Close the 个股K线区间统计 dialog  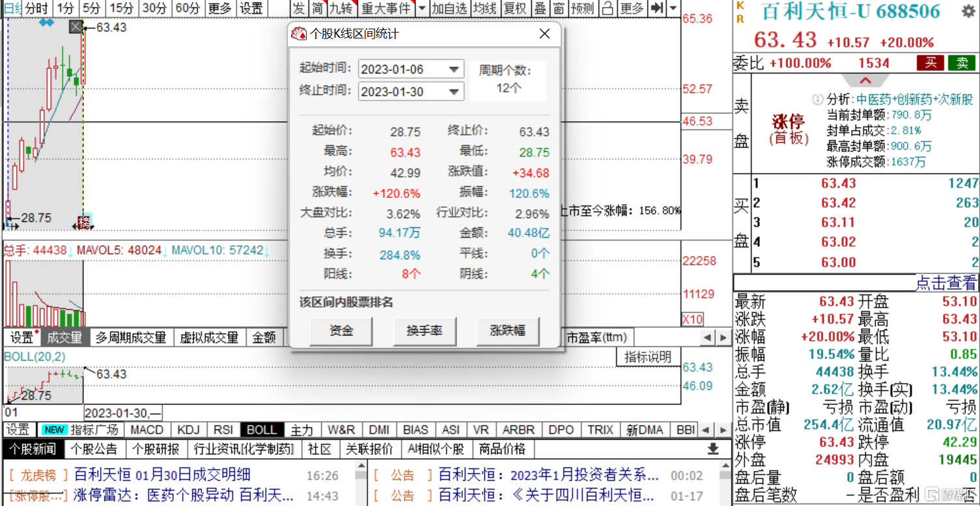pyautogui.click(x=544, y=34)
